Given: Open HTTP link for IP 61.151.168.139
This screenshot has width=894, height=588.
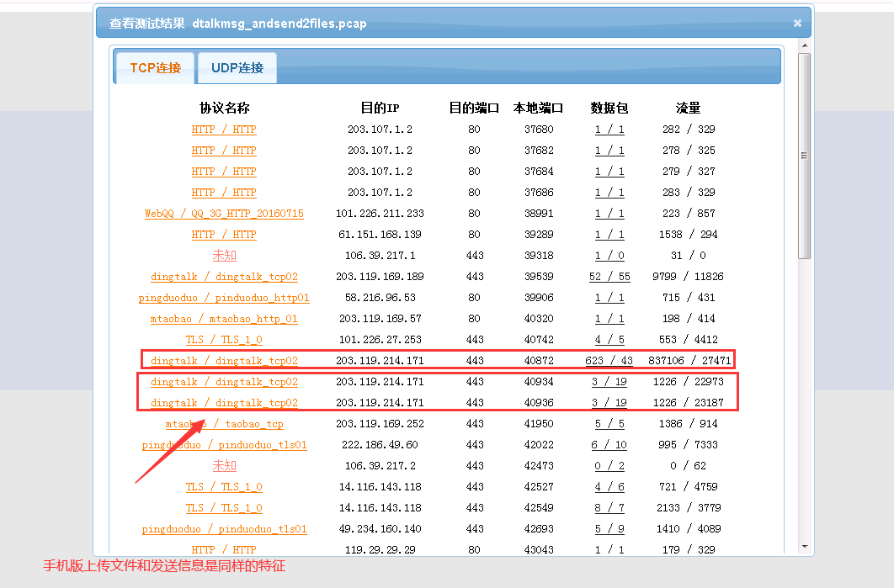Looking at the screenshot, I should coord(224,235).
